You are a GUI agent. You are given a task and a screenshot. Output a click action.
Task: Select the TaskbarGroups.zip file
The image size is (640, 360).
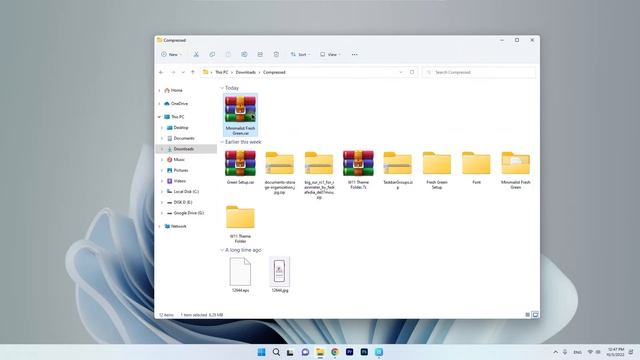398,170
